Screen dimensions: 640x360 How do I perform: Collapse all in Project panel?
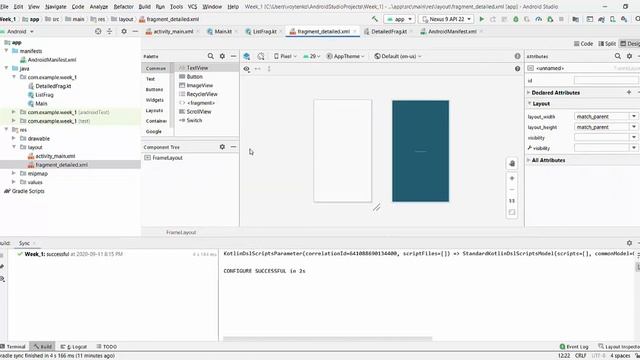(109, 31)
